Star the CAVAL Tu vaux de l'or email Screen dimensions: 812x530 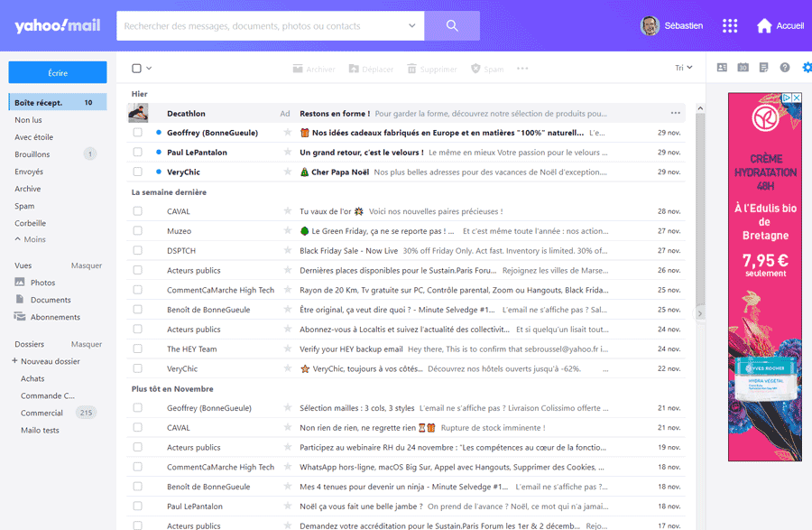point(288,211)
